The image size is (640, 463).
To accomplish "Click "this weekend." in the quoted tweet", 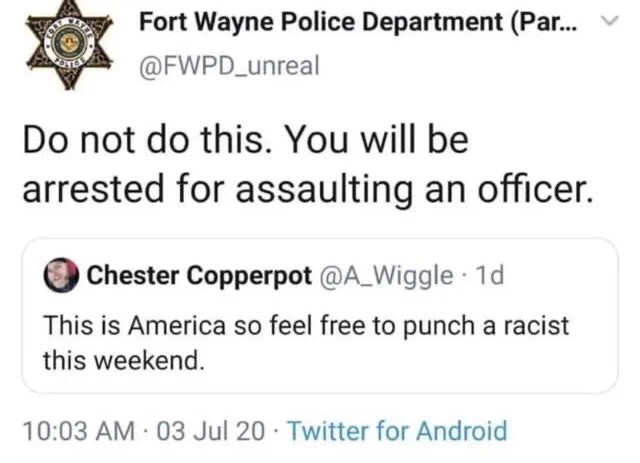I will [x=124, y=361].
